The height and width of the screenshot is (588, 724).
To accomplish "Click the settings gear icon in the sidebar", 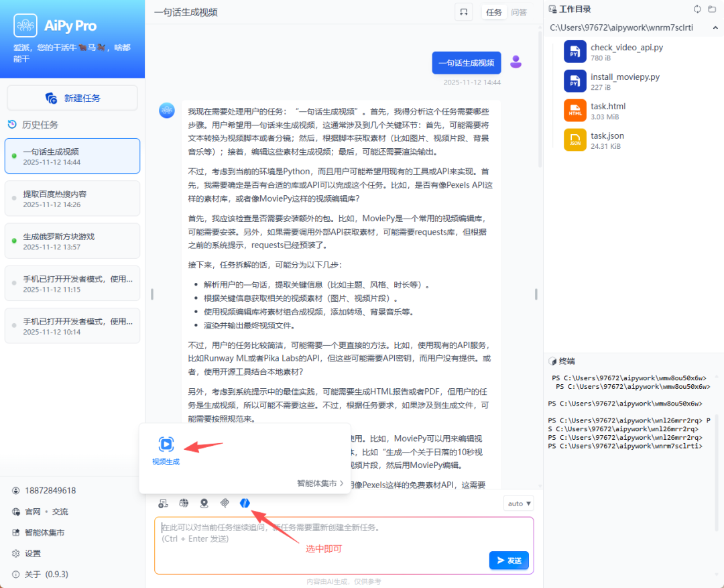I will click(16, 553).
